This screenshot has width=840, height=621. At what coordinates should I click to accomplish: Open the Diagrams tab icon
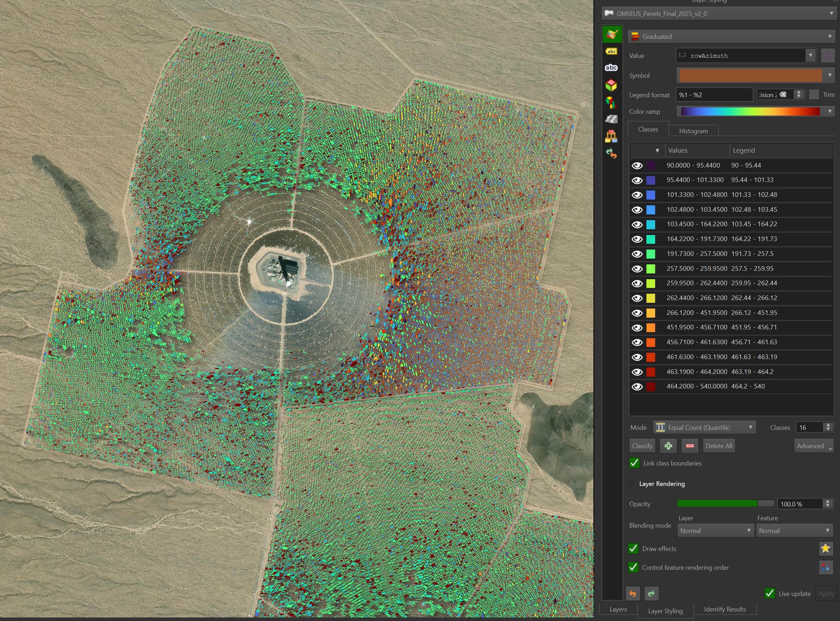click(x=611, y=102)
